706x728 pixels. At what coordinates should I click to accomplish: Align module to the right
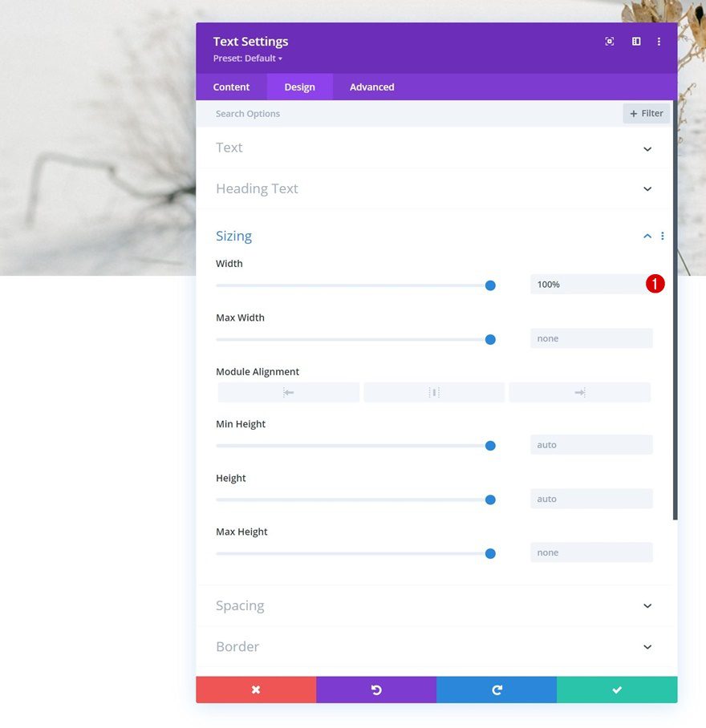580,392
